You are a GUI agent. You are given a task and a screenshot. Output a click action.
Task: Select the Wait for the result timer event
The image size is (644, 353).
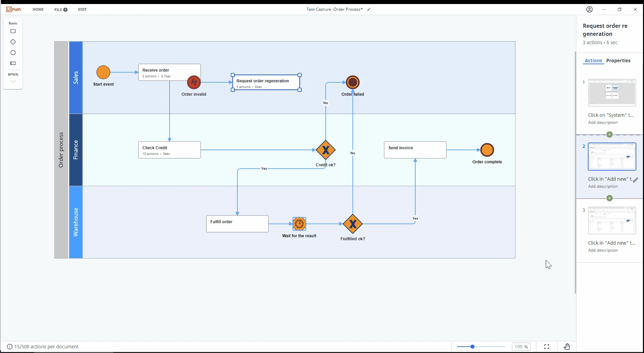(x=299, y=224)
